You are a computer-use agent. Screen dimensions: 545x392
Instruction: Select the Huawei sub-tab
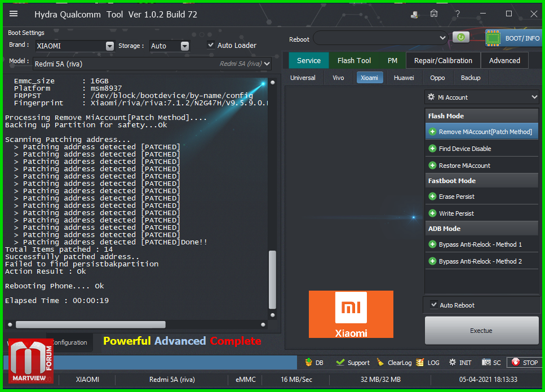pyautogui.click(x=404, y=78)
